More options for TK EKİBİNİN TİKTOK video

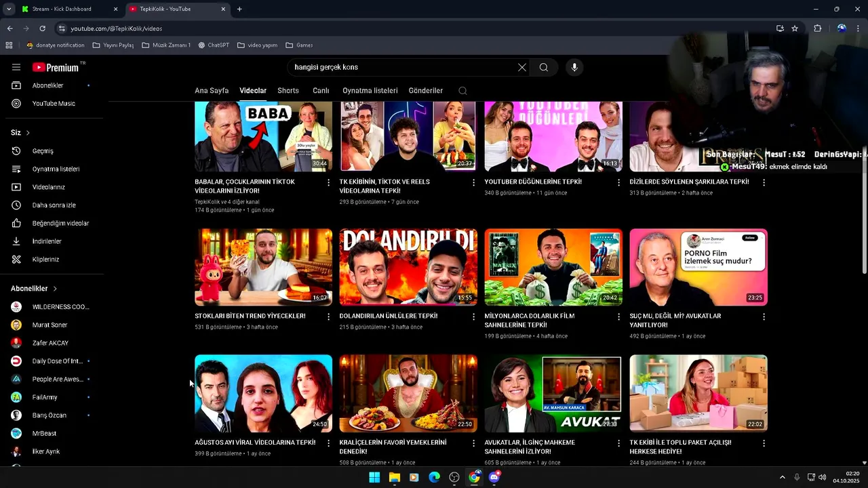pos(473,182)
